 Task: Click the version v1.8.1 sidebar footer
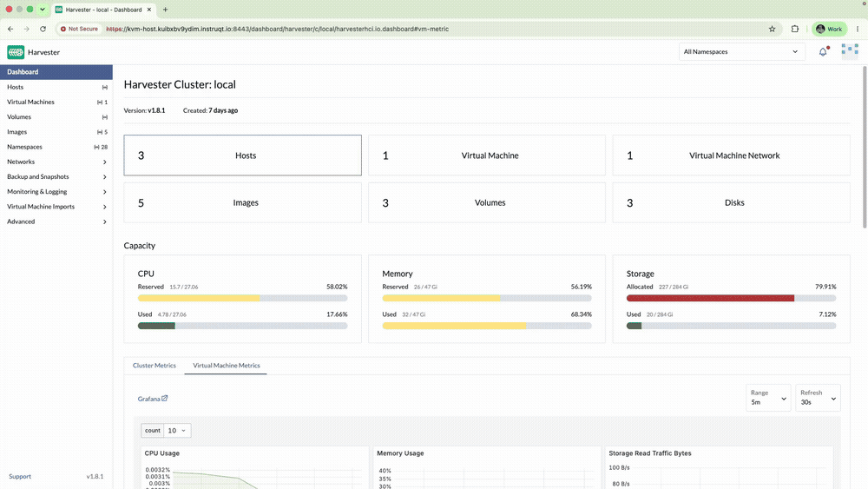click(x=95, y=476)
